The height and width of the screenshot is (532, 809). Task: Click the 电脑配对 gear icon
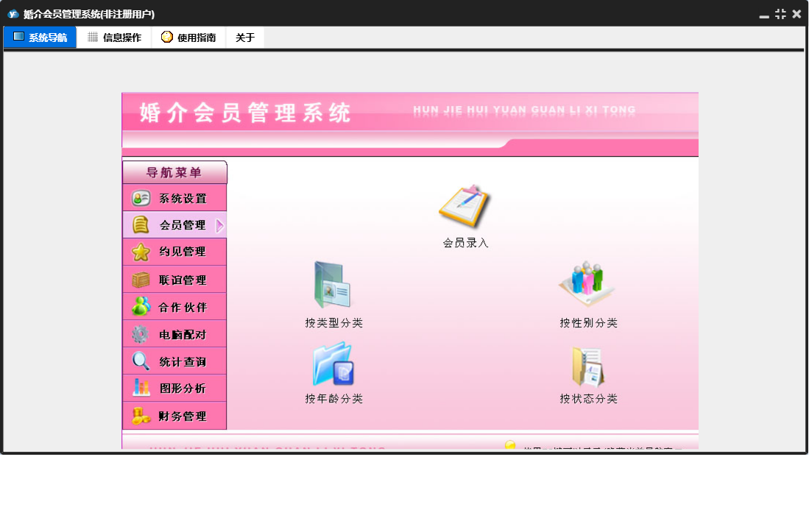coord(141,334)
